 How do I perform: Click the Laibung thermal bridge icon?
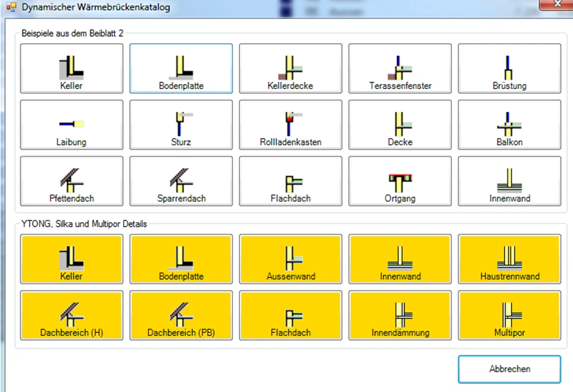[71, 125]
